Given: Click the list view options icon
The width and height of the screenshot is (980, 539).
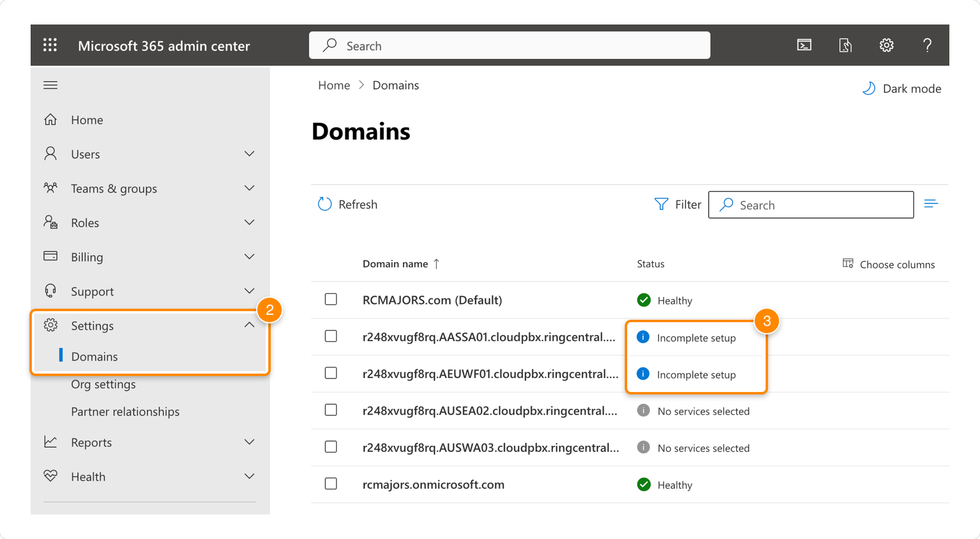Looking at the screenshot, I should pyautogui.click(x=931, y=204).
